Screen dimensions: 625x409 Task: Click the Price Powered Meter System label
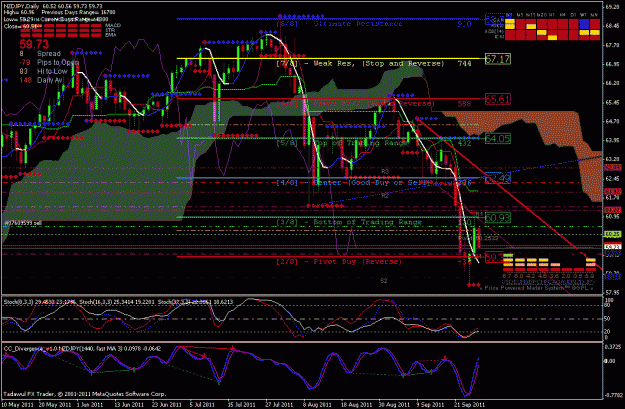pyautogui.click(x=537, y=288)
